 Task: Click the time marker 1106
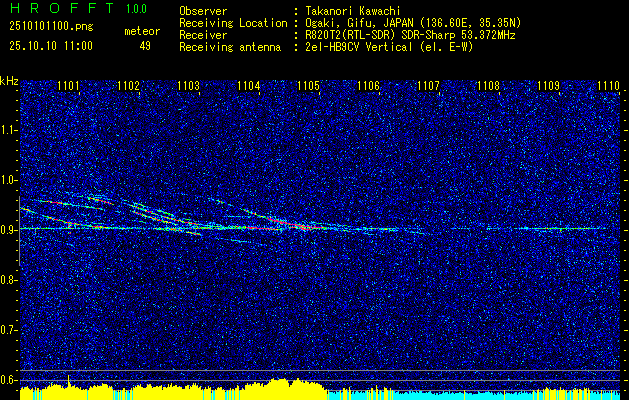368,86
